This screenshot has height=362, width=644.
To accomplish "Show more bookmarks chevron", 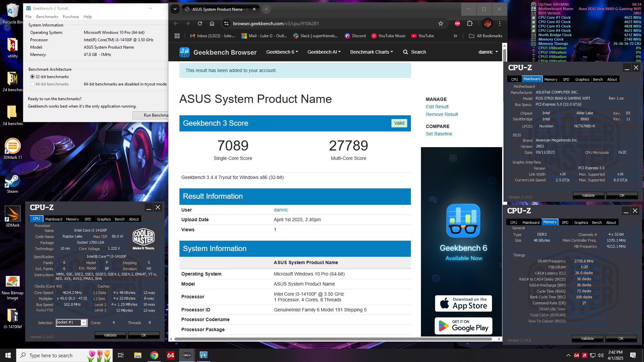I will (x=455, y=36).
